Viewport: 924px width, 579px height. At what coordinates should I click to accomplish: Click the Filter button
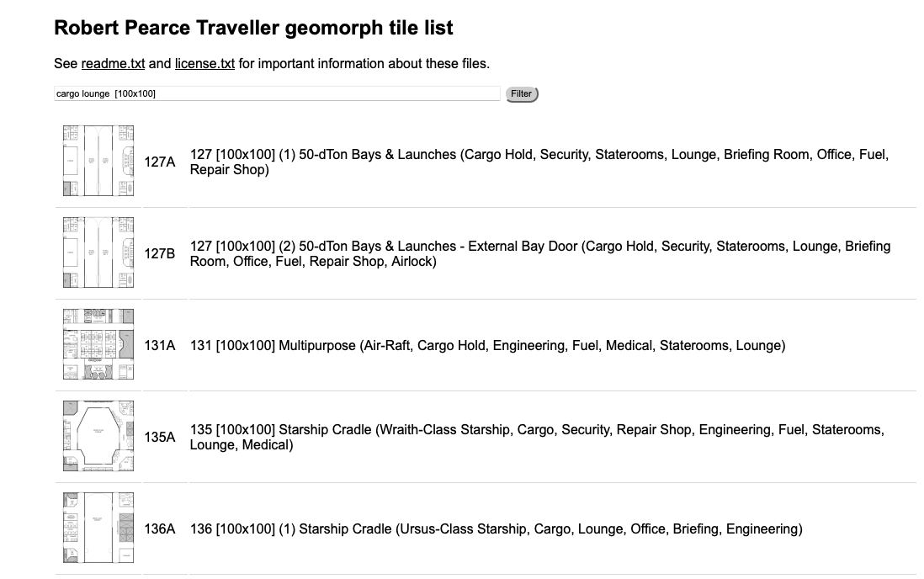(x=522, y=93)
